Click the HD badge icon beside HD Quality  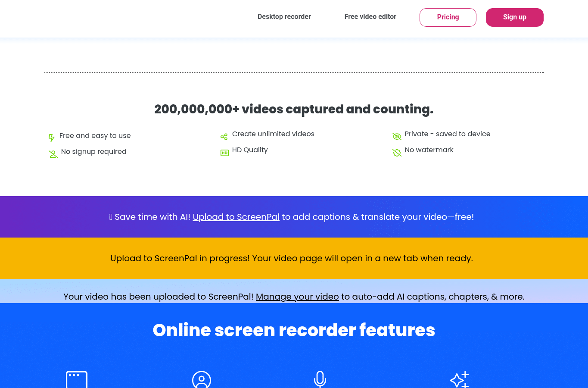point(224,153)
